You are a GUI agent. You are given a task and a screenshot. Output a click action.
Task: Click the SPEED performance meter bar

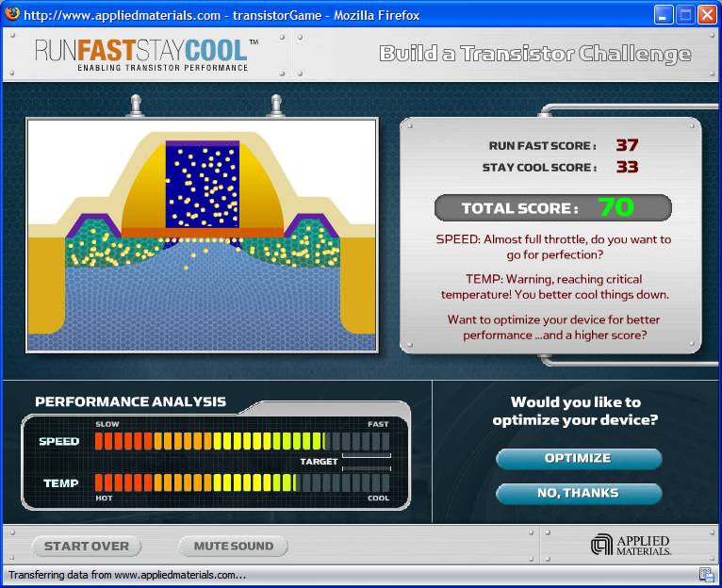[242, 441]
